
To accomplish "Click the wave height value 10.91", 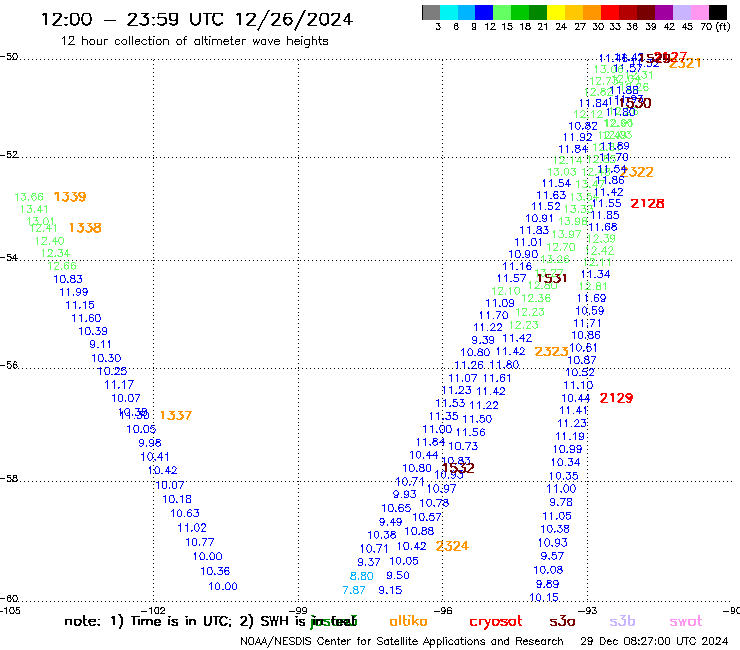I will [x=539, y=219].
